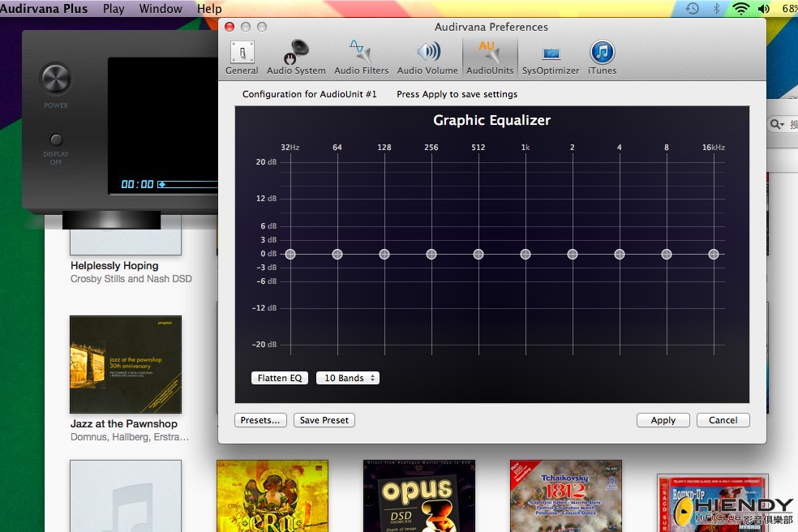Viewport: 798px width, 532px height.
Task: Click the Flatten EQ button
Action: point(280,378)
